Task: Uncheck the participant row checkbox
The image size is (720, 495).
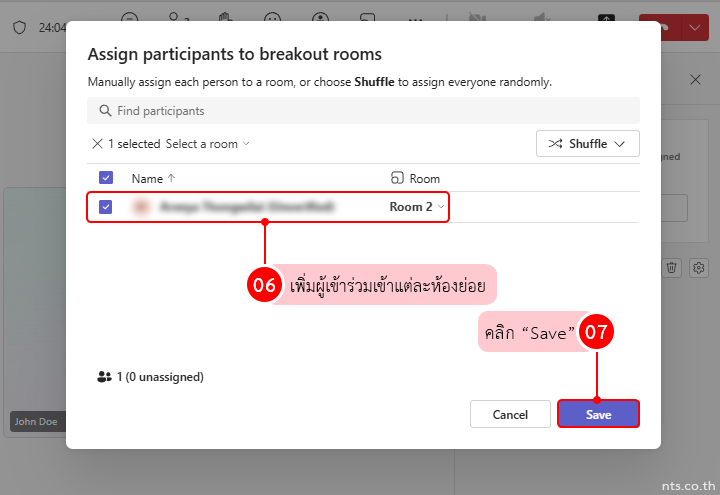Action: [106, 207]
